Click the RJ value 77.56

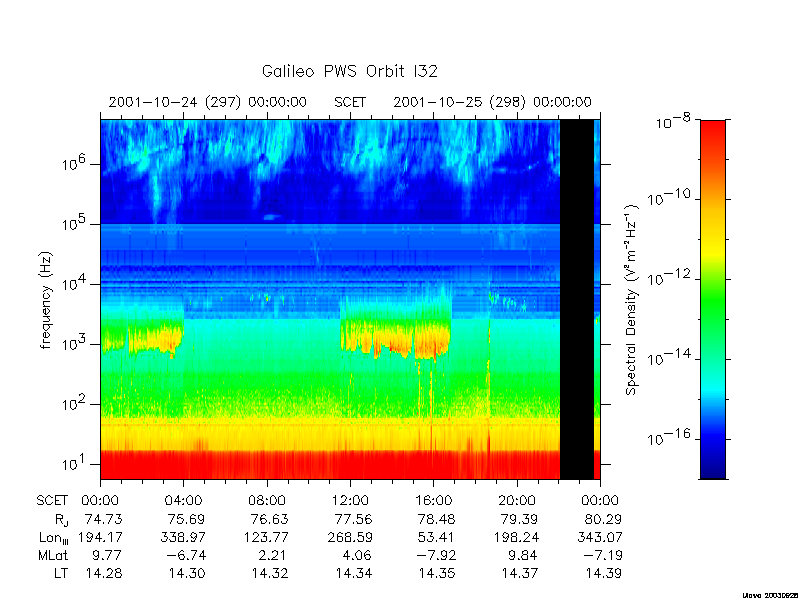(x=353, y=519)
